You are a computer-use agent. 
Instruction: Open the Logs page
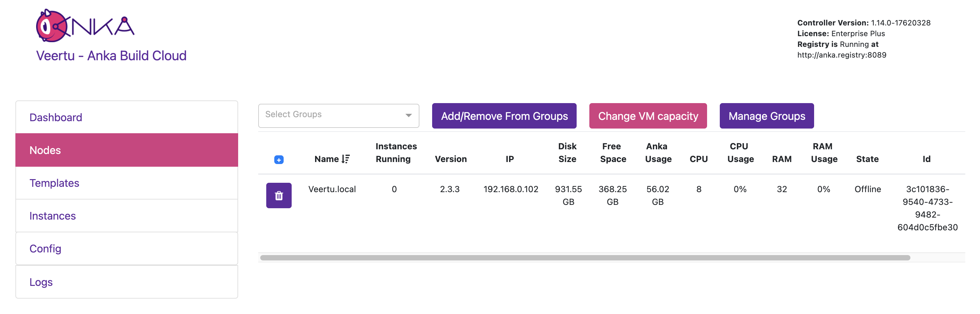[x=41, y=282]
